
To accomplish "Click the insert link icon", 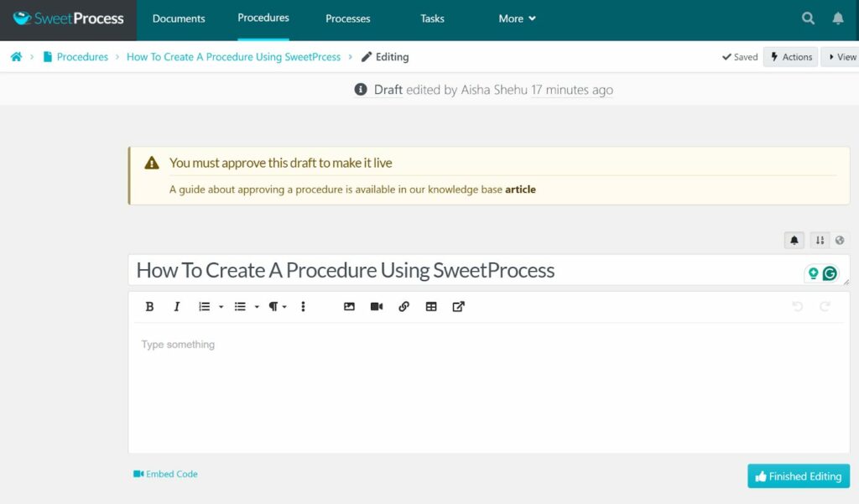I will coord(403,307).
